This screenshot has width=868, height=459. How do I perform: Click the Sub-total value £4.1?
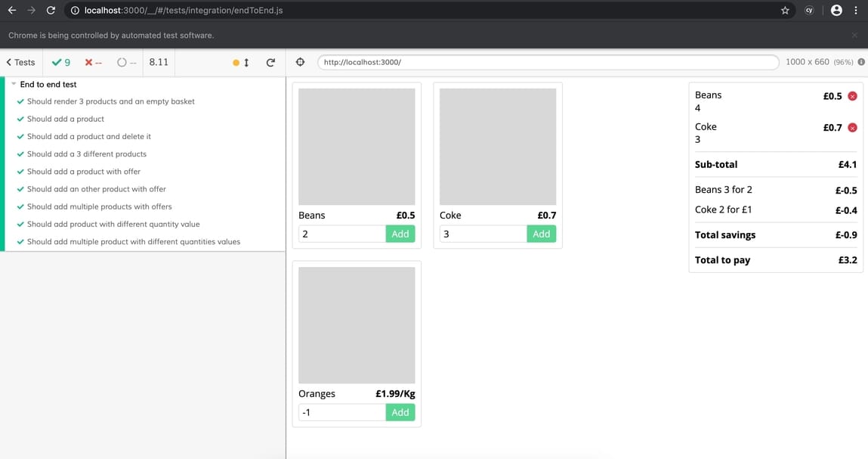(x=848, y=165)
